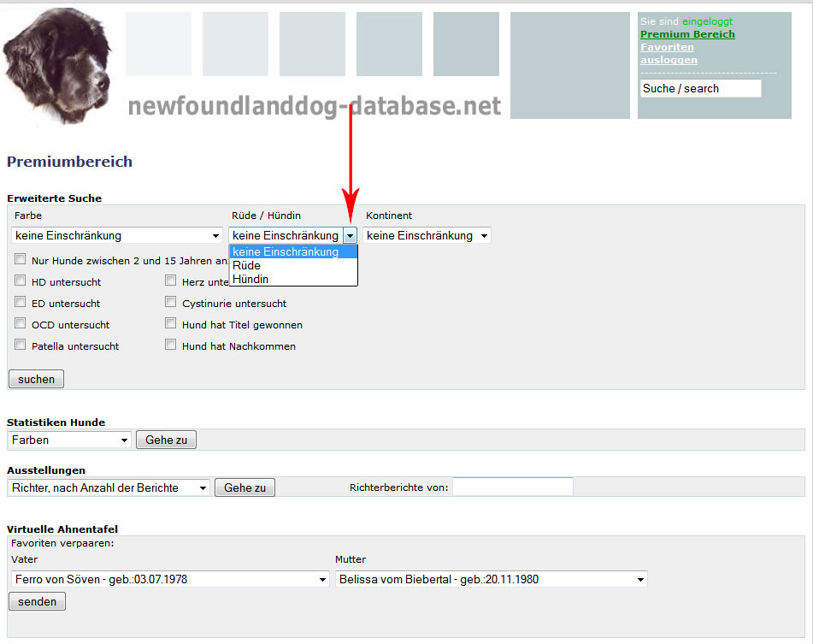Click the ausloggen link
Viewport: 813px width, 644px height.
coord(669,60)
